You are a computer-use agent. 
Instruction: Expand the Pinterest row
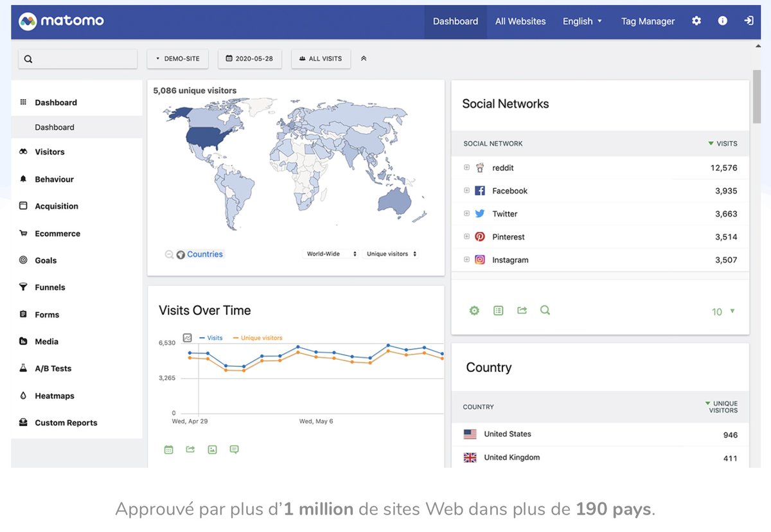point(467,237)
